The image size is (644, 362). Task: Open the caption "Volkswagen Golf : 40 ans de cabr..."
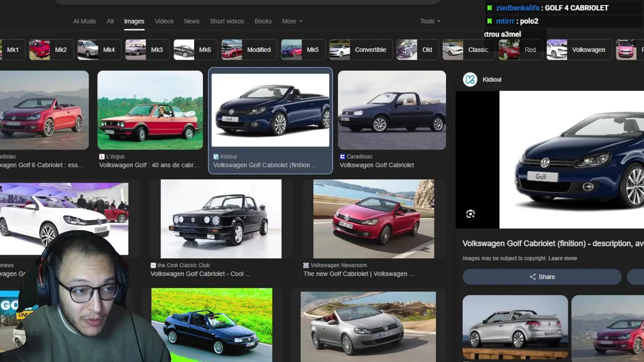coord(149,165)
